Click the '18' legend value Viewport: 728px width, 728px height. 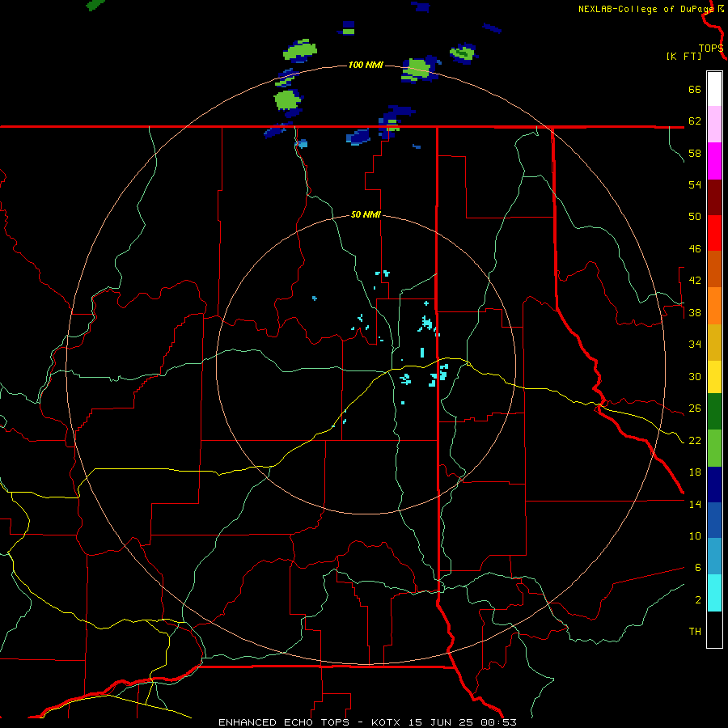695,472
